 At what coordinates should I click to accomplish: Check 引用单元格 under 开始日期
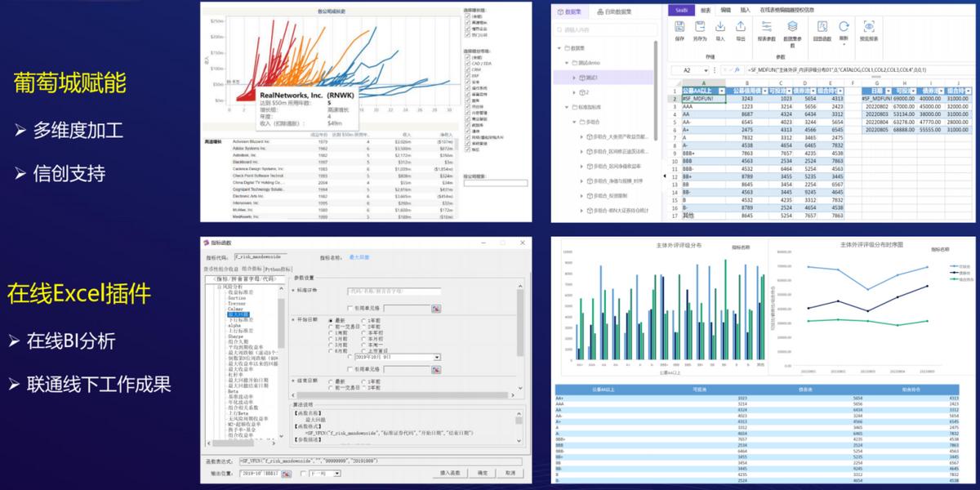pos(349,369)
